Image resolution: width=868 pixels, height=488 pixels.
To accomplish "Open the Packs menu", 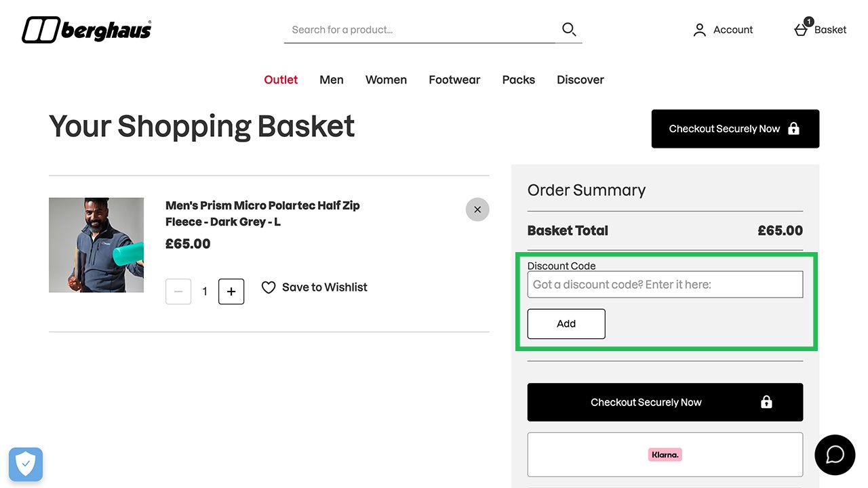I will (518, 79).
